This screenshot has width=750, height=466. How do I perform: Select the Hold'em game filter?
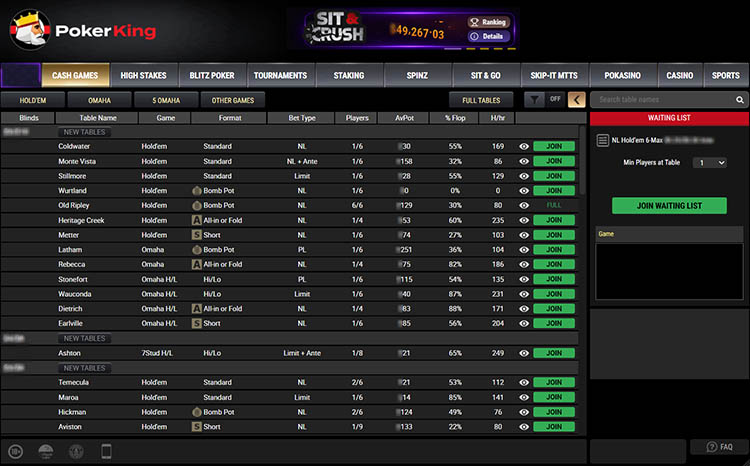[x=33, y=100]
